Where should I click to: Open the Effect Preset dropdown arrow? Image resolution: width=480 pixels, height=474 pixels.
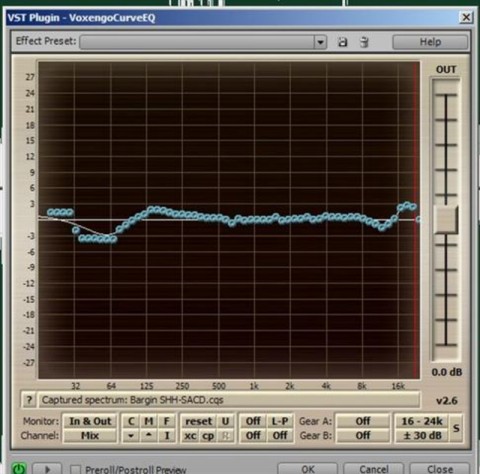tap(320, 42)
